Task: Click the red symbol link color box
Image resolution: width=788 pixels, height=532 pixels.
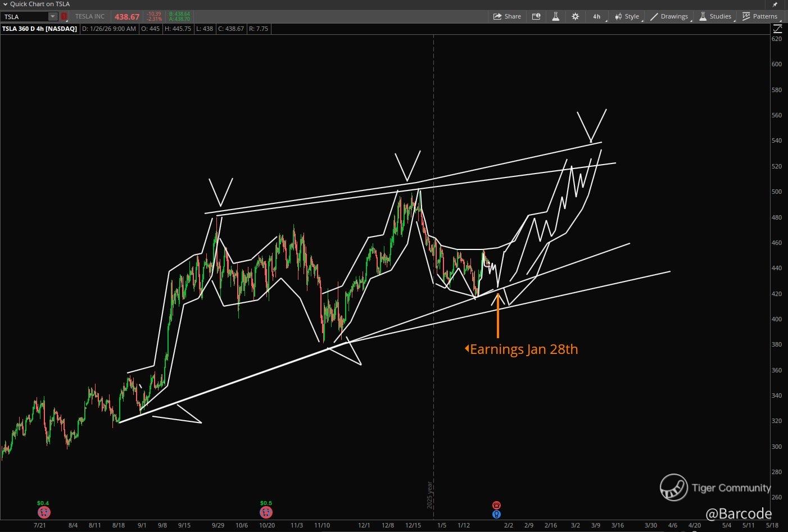Action: (64, 17)
